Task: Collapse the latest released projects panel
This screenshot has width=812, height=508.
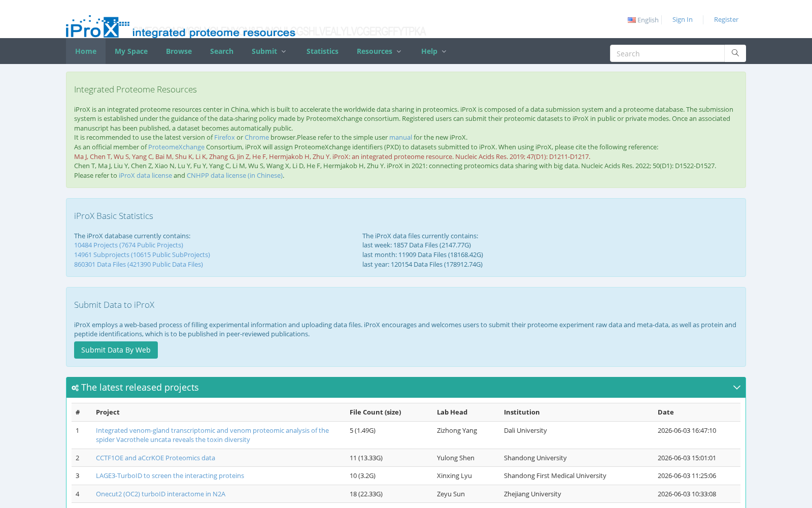Action: [x=737, y=388]
